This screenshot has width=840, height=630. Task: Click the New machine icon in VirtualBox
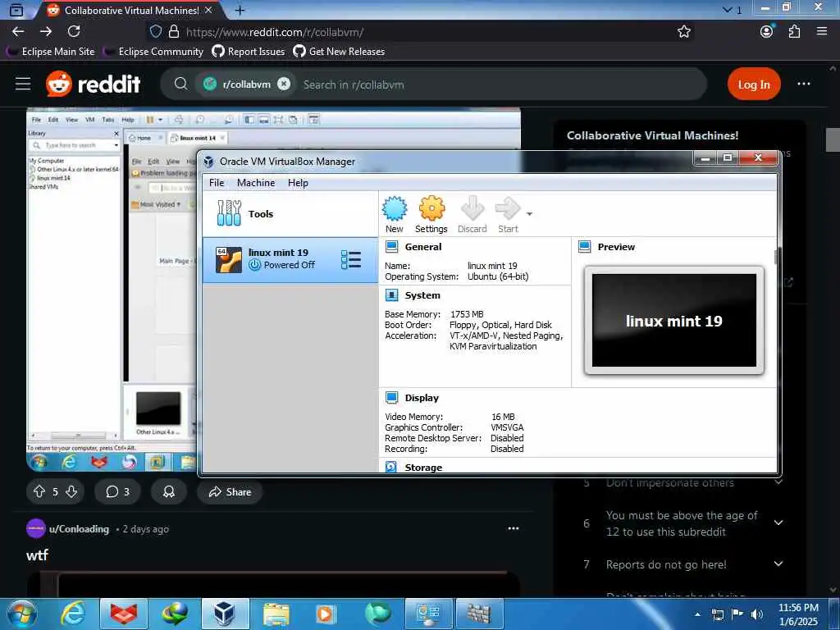[x=395, y=214]
